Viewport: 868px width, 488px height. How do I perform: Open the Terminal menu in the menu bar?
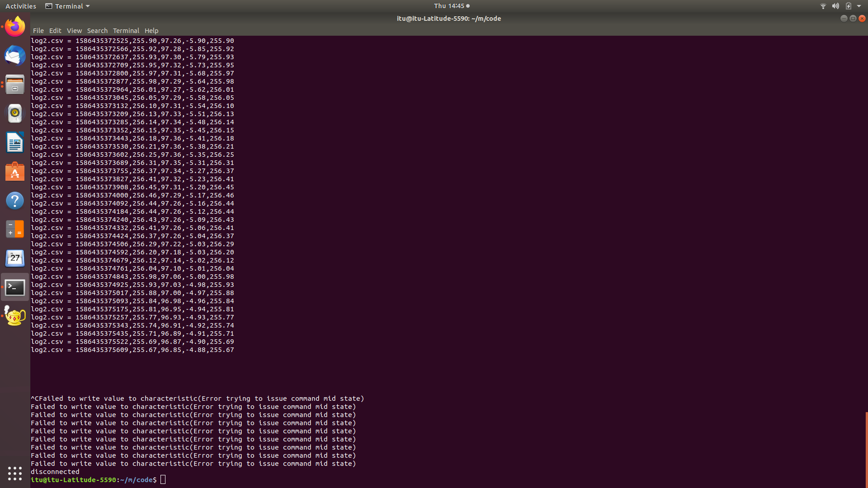tap(126, 31)
